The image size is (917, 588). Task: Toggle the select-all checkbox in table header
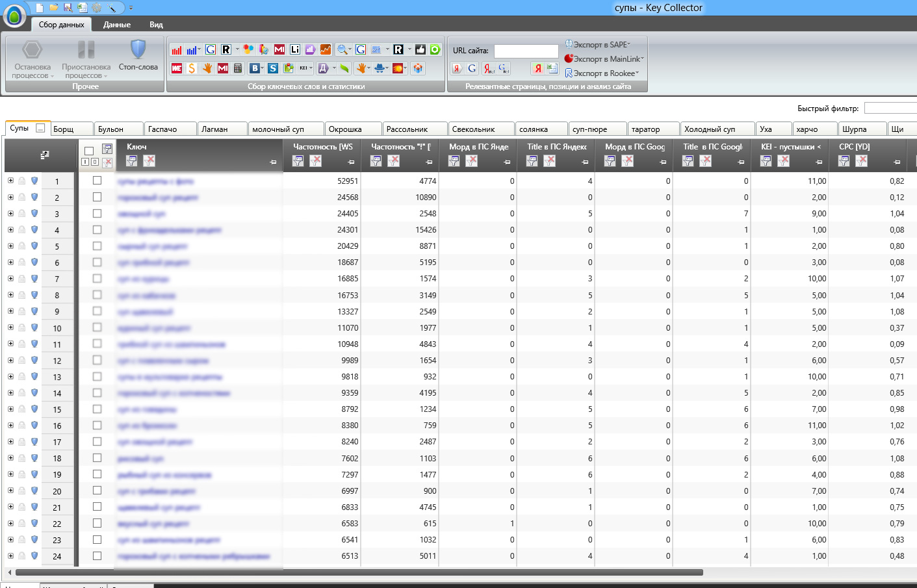[89, 151]
